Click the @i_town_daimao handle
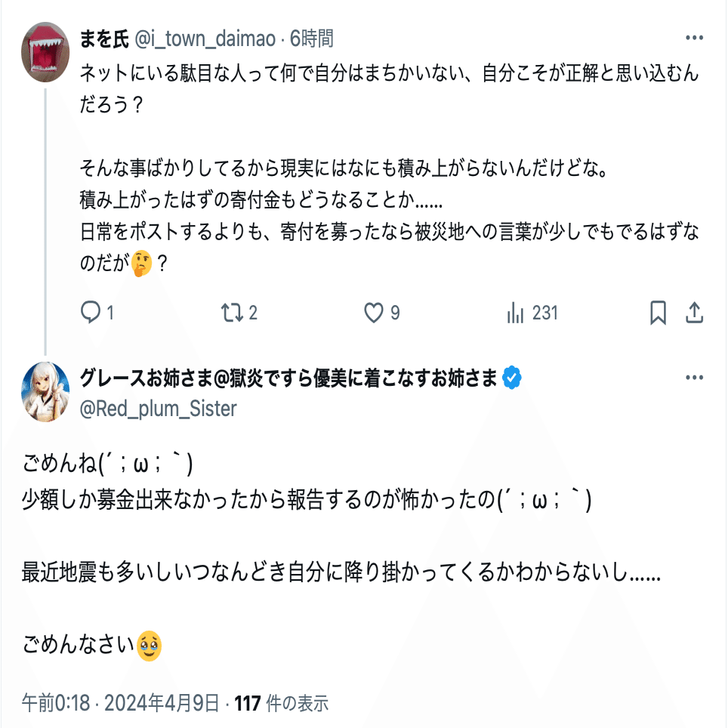728x728 pixels. pos(204,39)
